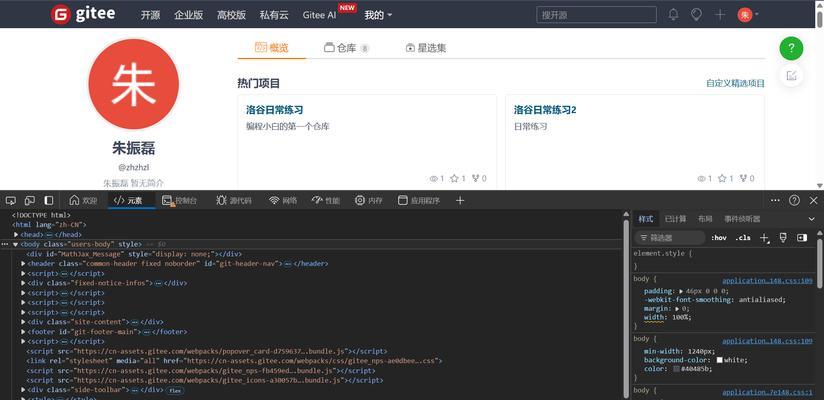Toggle the .cls classes button
The height and width of the screenshot is (400, 824).
743,238
